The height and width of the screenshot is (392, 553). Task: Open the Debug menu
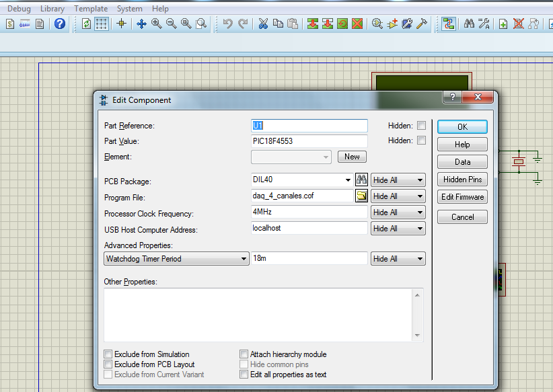point(19,9)
